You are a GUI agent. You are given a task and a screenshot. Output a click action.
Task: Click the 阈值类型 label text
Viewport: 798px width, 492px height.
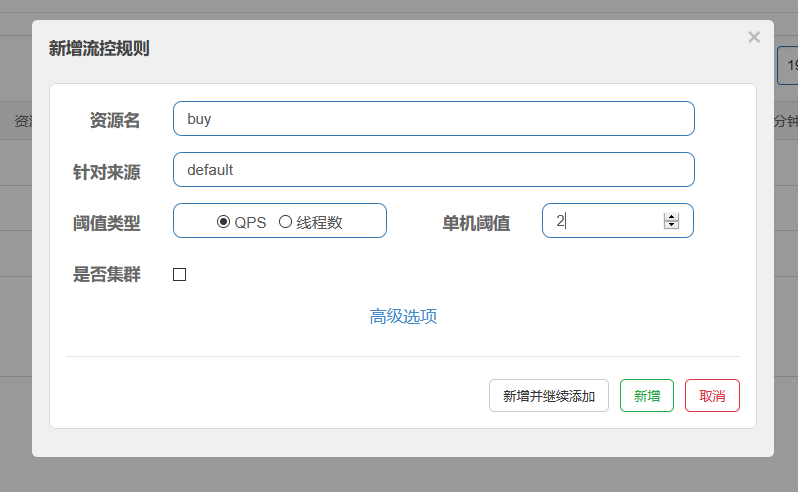pyautogui.click(x=107, y=223)
